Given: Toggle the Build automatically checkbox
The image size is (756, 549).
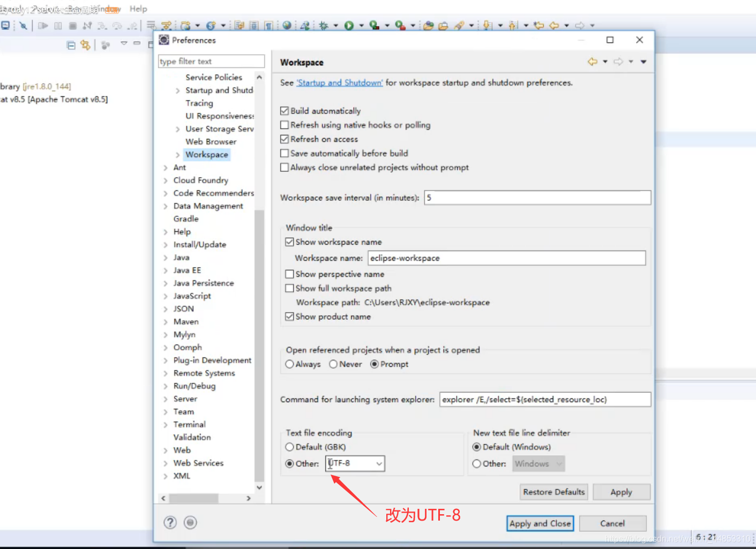Looking at the screenshot, I should click(x=285, y=111).
